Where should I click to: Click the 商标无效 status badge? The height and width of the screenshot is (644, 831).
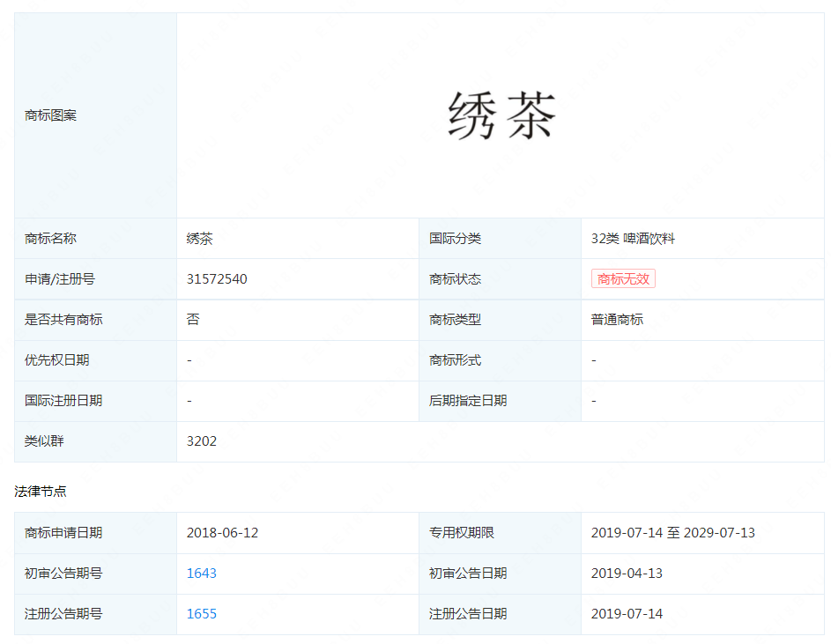[x=623, y=278]
